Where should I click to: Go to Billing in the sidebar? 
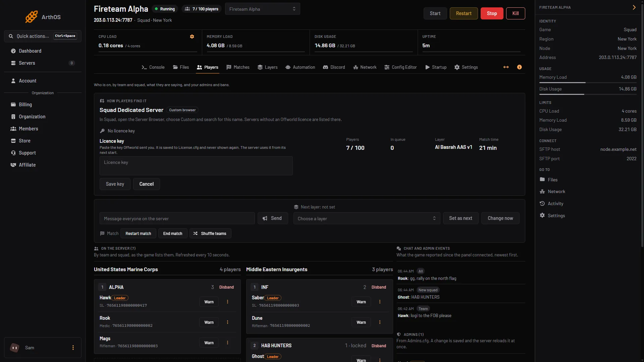[x=43, y=105]
